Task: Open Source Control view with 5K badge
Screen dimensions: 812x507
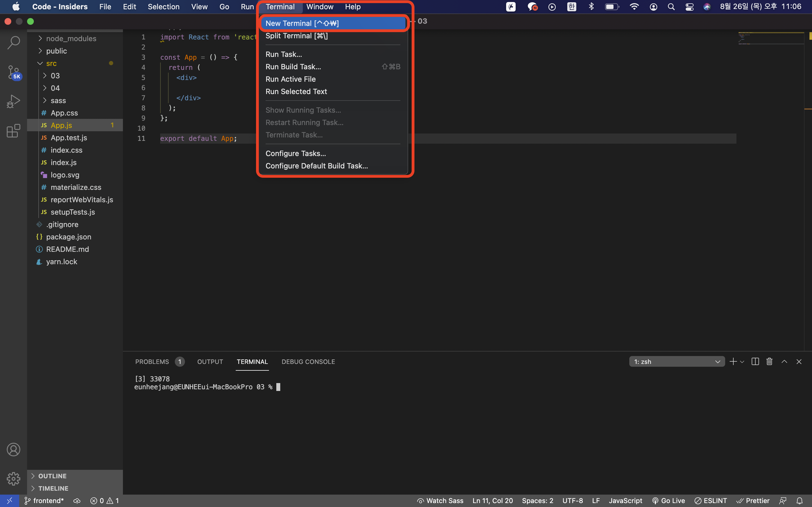Action: 14,72
